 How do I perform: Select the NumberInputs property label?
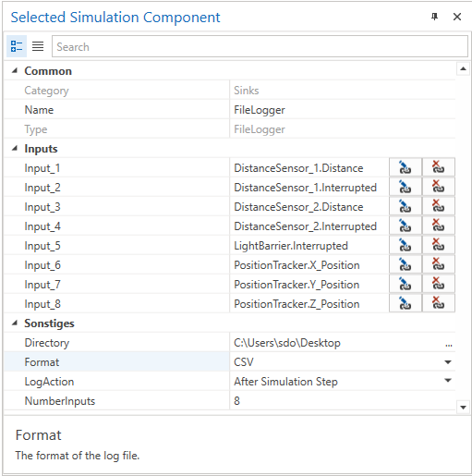point(60,401)
